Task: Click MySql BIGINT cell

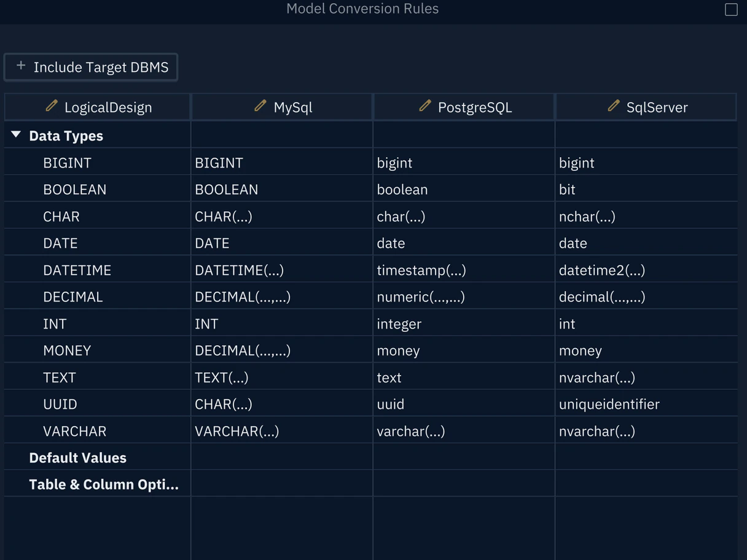Action: tap(282, 163)
